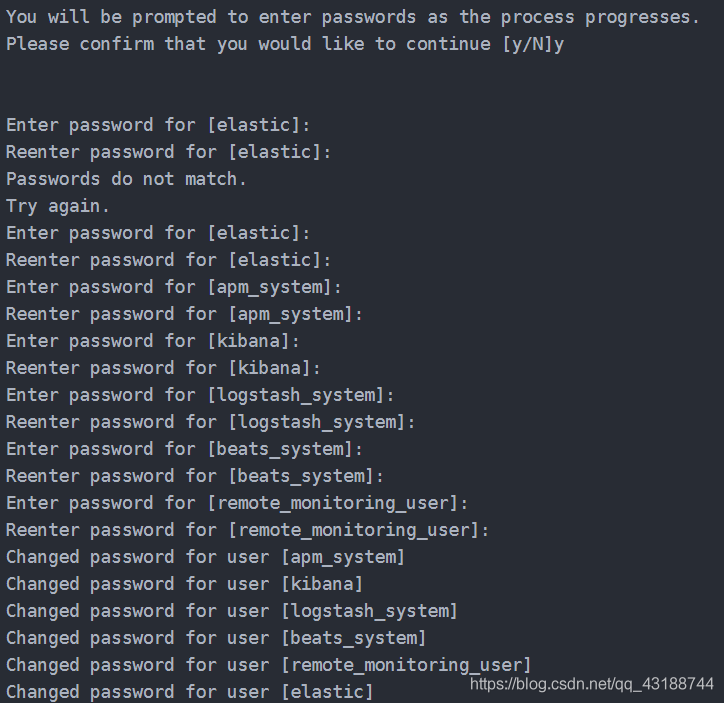Select the "Reenter password for [apm_system]" prompt
This screenshot has height=703, width=724.
click(184, 314)
